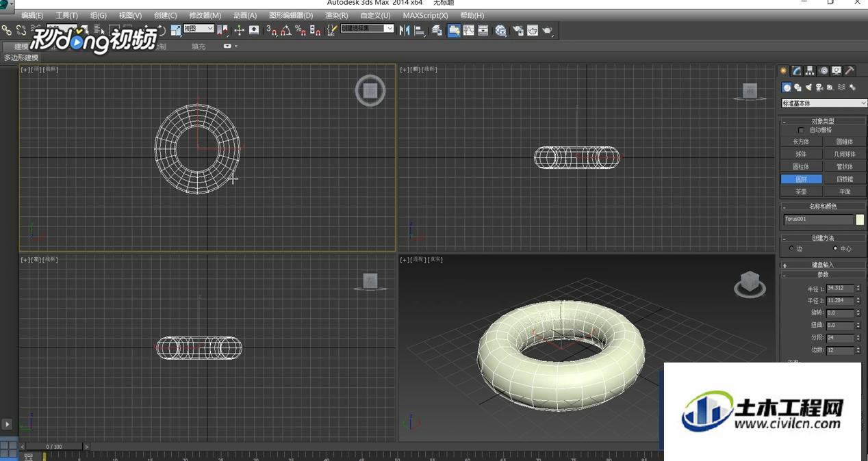868x461 pixels.
Task: Click the 球体 sphere button
Action: coord(801,154)
